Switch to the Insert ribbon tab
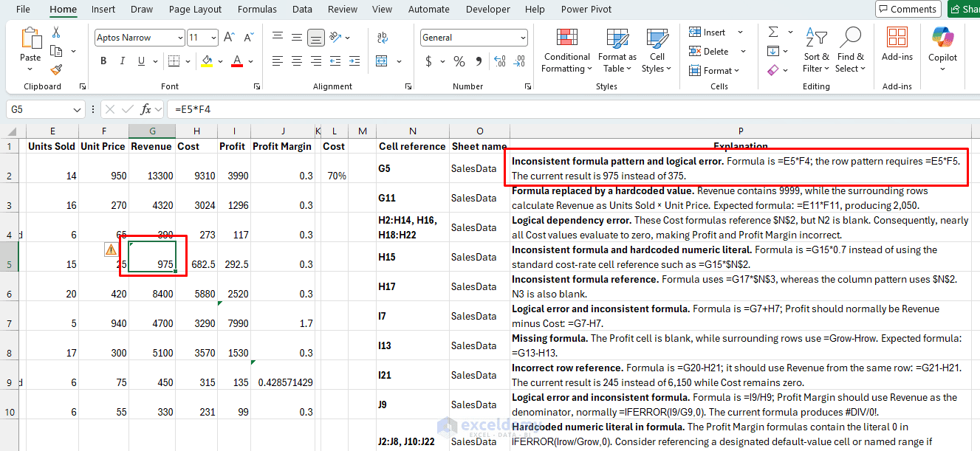 [103, 9]
